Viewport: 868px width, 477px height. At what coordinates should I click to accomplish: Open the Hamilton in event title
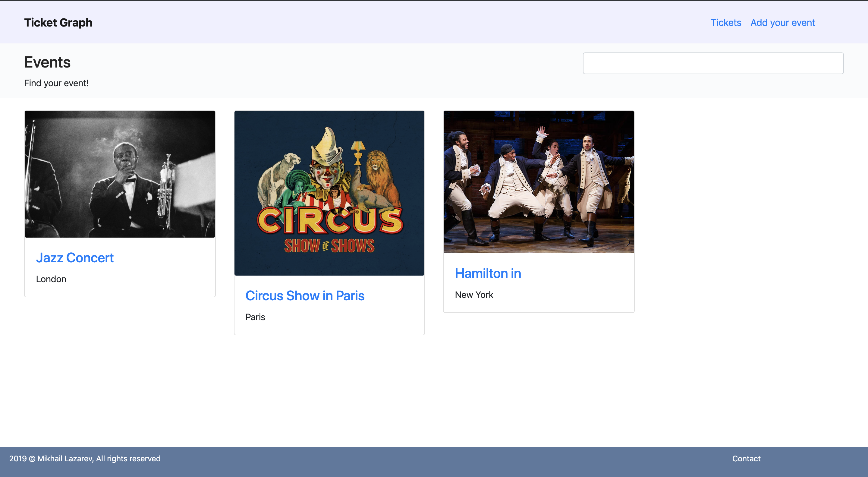coord(488,273)
